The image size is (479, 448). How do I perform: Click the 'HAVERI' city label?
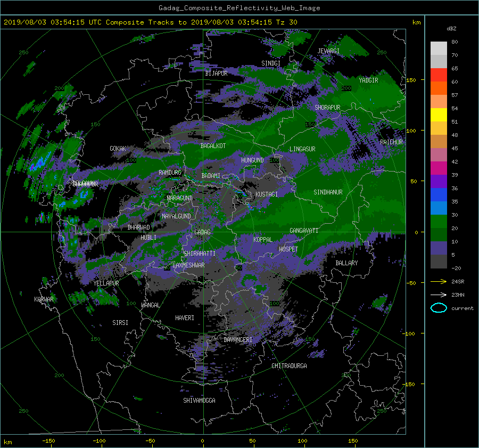tap(185, 318)
